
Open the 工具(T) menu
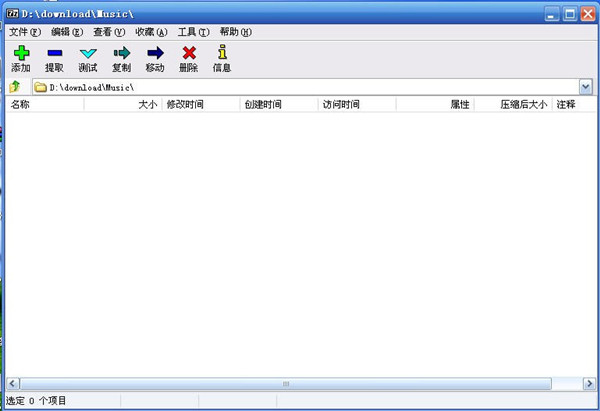[x=193, y=32]
